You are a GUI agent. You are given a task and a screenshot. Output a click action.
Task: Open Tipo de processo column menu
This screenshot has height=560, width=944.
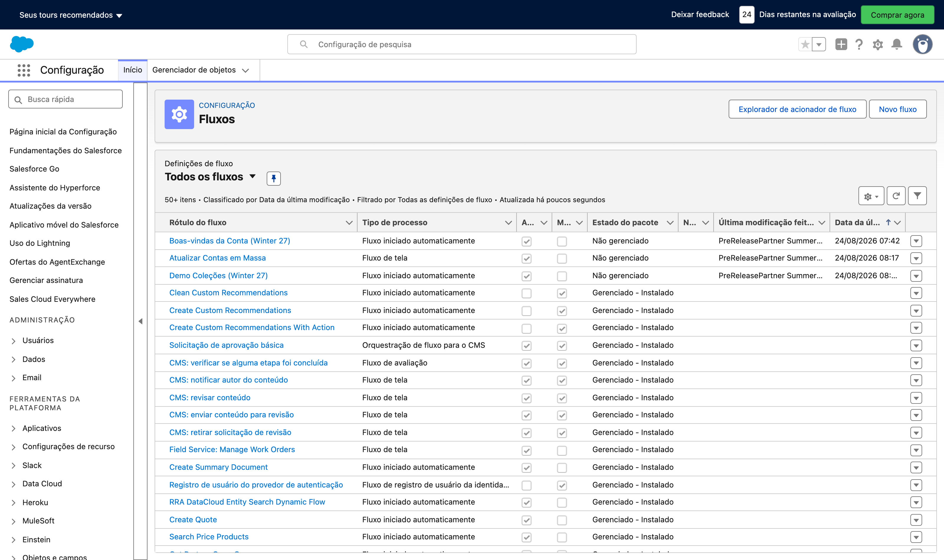click(x=508, y=223)
